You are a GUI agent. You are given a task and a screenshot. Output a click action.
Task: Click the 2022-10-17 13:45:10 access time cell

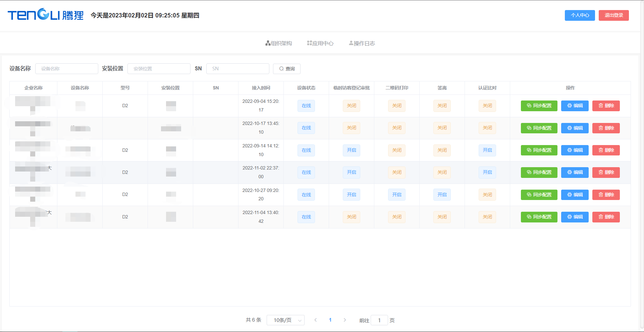(x=261, y=128)
